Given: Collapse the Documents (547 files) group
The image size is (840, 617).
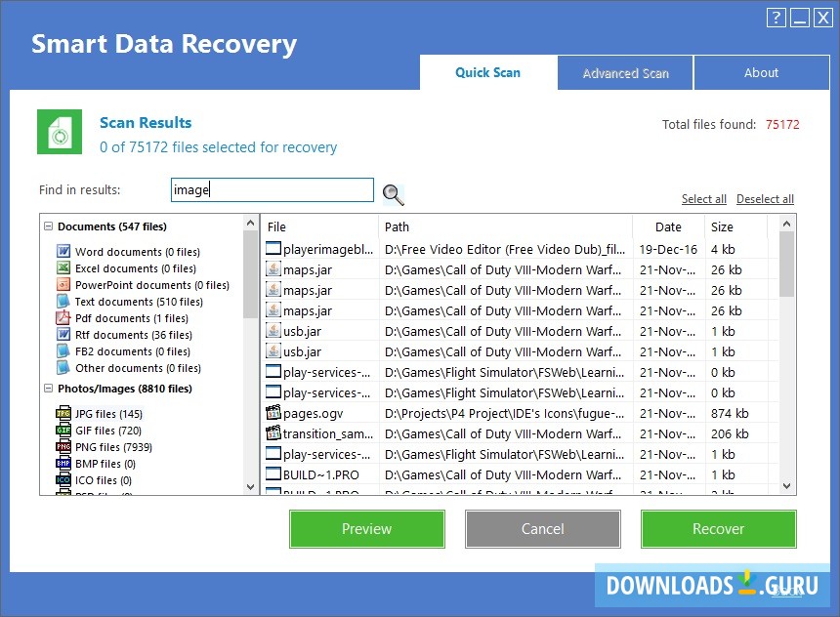Looking at the screenshot, I should click(x=48, y=226).
